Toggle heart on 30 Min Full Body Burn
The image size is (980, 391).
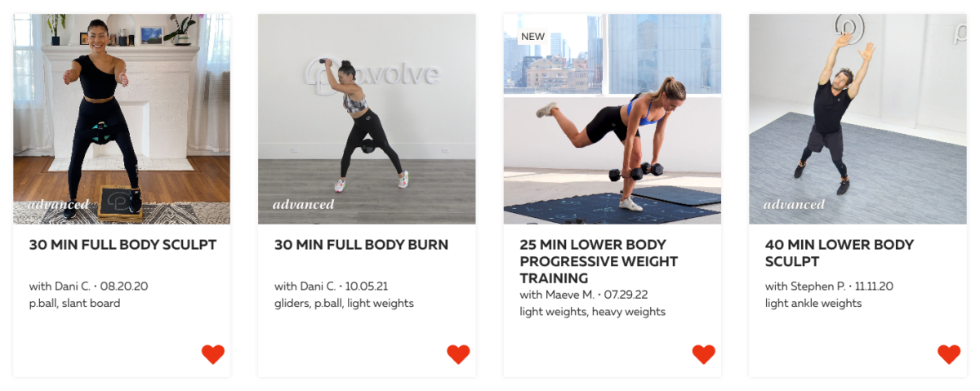coord(458,354)
